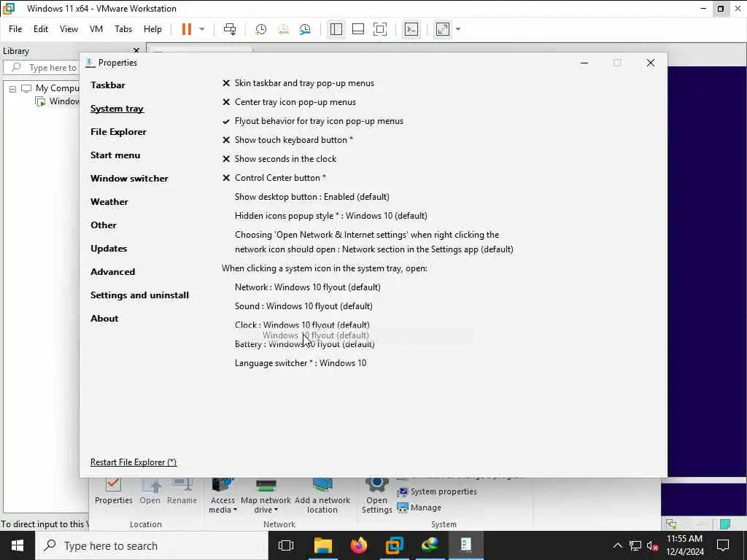The height and width of the screenshot is (560, 747).
Task: Open the File menu in VMware
Action: [15, 29]
